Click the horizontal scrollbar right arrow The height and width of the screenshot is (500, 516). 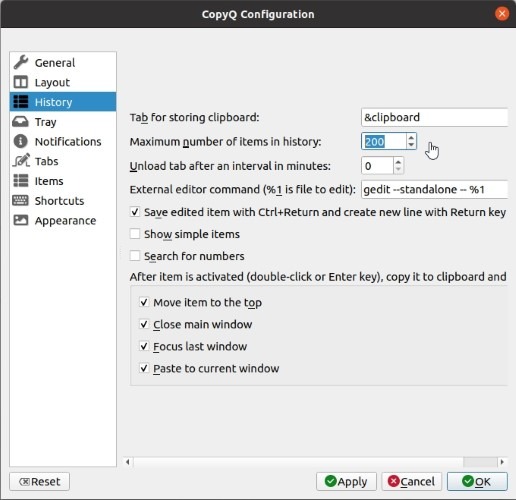[502, 462]
